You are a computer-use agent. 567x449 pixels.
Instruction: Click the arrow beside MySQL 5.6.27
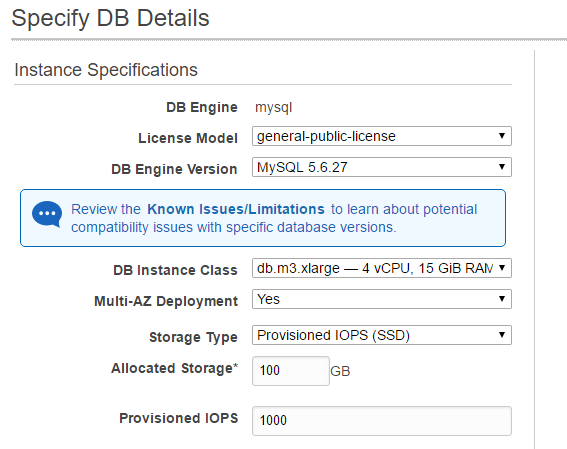[x=502, y=167]
